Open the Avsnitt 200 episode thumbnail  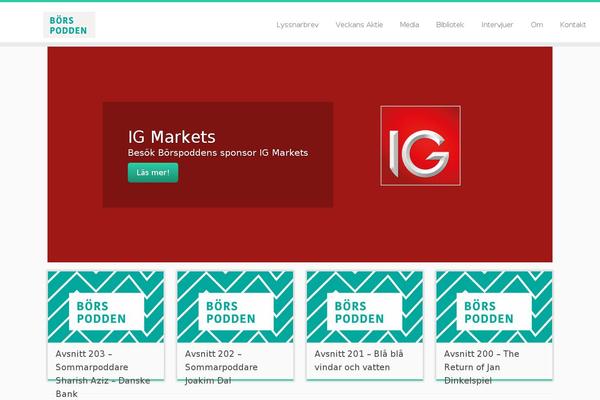click(494, 307)
